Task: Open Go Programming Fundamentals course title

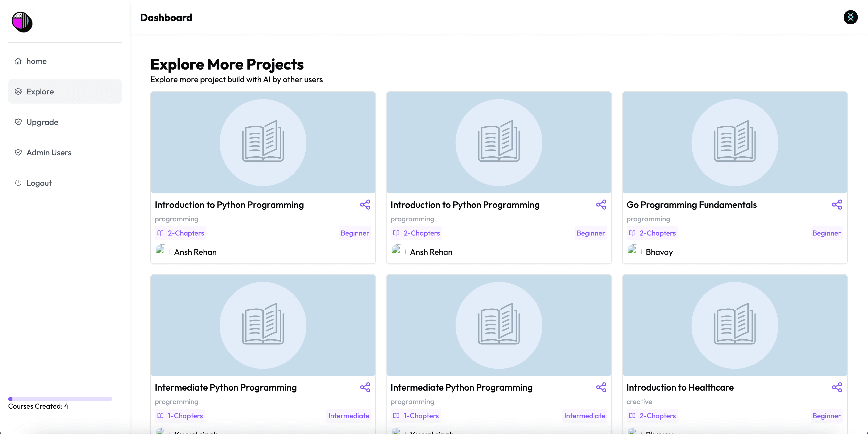Action: pyautogui.click(x=691, y=205)
